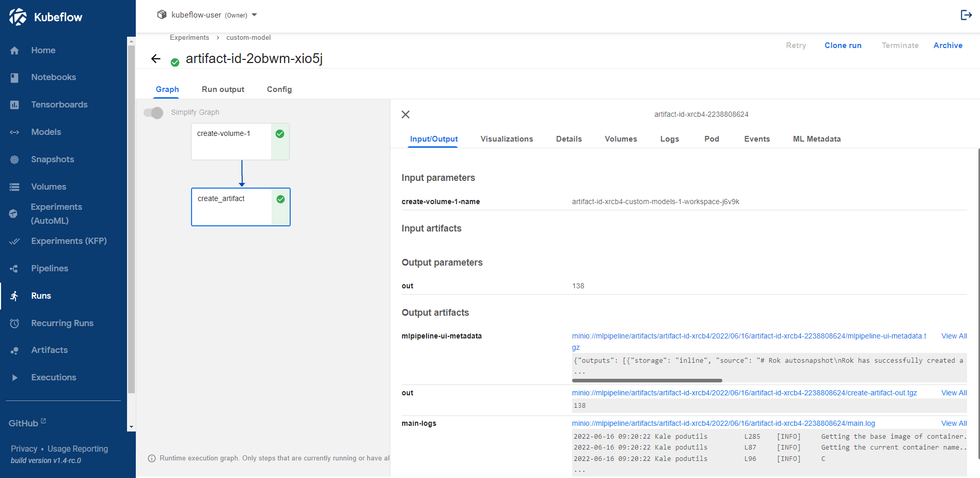The width and height of the screenshot is (980, 478).
Task: Open Artifacts from the sidebar
Action: tap(49, 350)
